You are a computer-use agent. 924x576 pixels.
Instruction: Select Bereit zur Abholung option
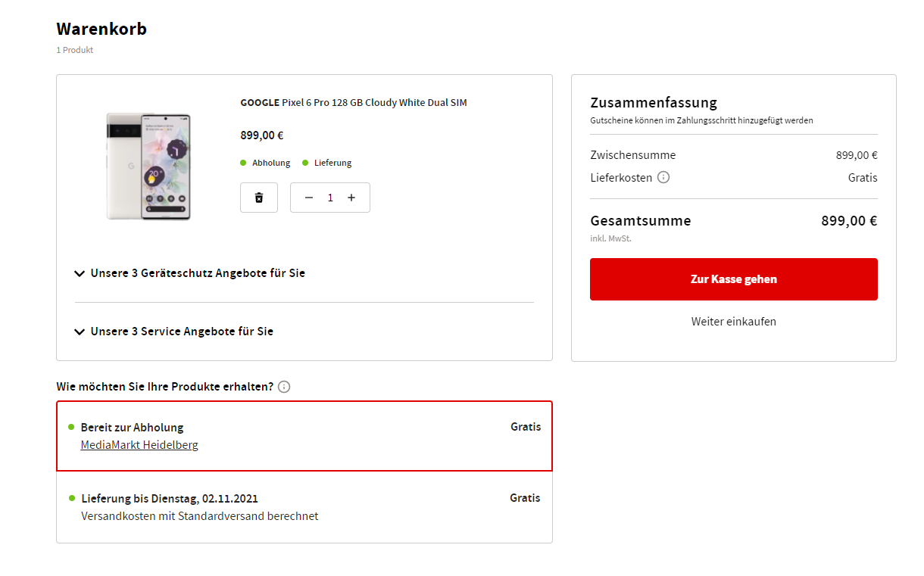coord(304,436)
